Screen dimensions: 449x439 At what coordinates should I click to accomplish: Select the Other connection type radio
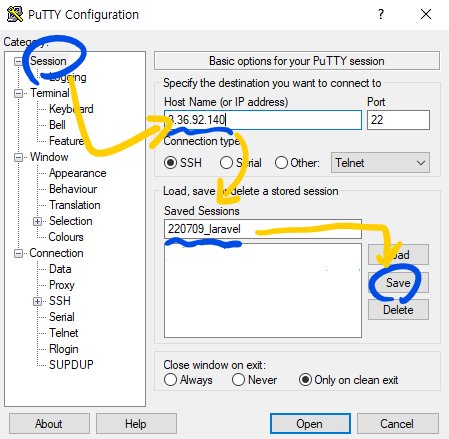point(281,163)
